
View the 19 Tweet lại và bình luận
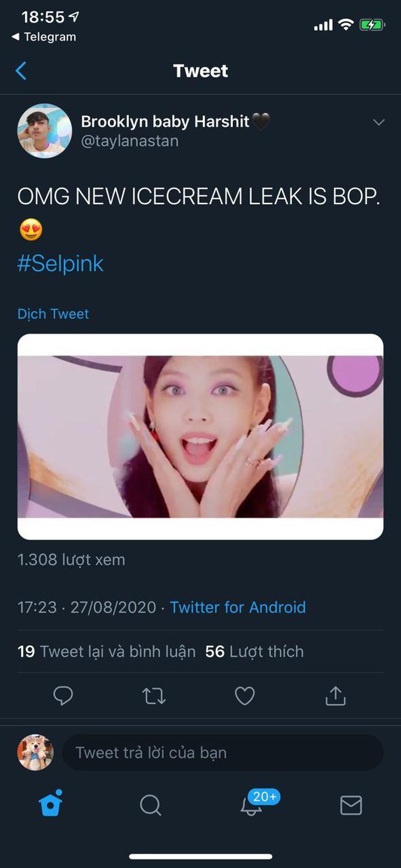coord(107,652)
